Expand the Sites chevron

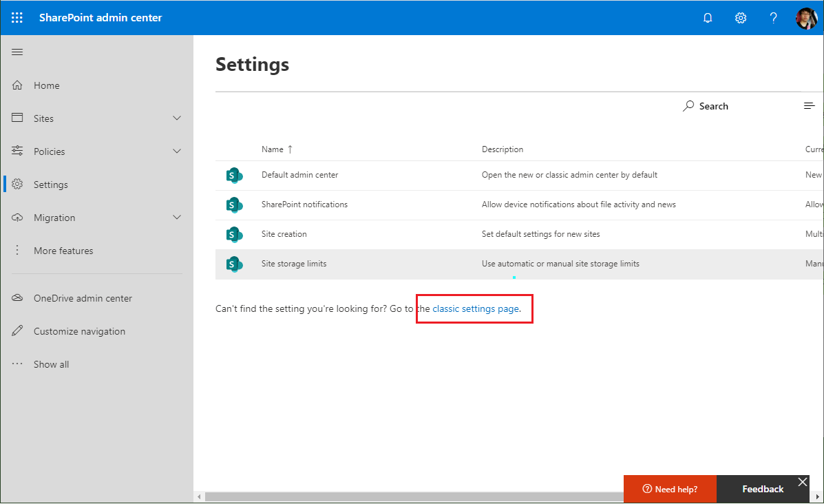point(177,118)
